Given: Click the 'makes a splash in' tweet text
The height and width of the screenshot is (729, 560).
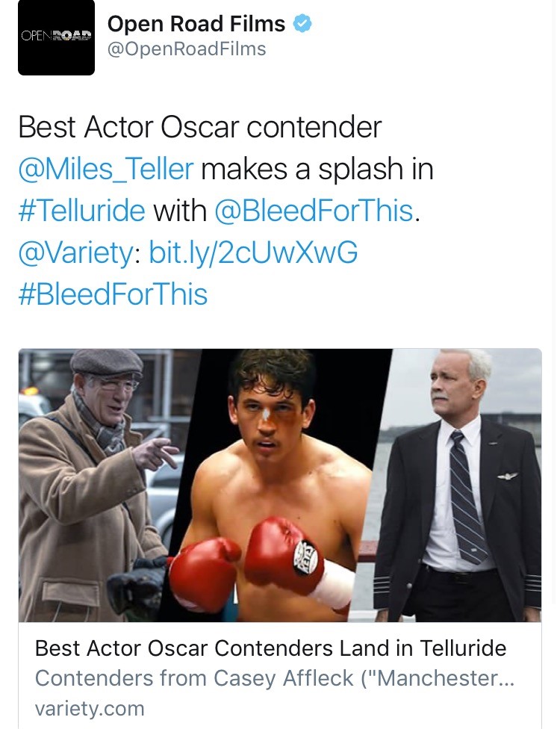Looking at the screenshot, I should click(x=317, y=168).
